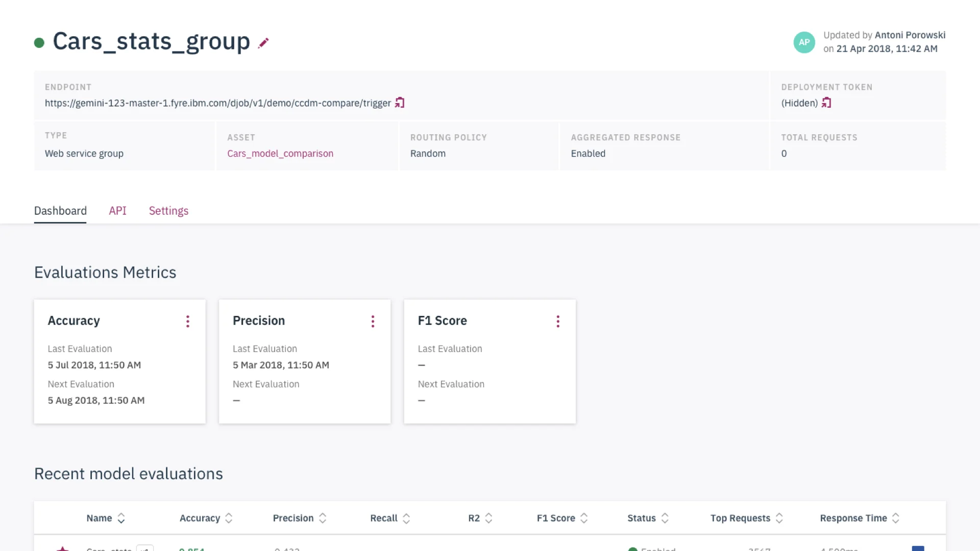Sort table by F1 Score column
This screenshot has width=980, height=551.
point(584,518)
